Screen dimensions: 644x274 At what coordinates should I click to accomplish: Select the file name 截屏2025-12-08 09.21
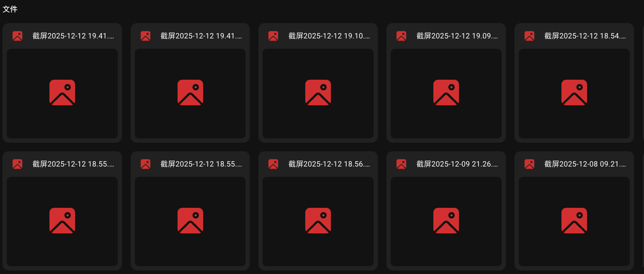point(585,164)
